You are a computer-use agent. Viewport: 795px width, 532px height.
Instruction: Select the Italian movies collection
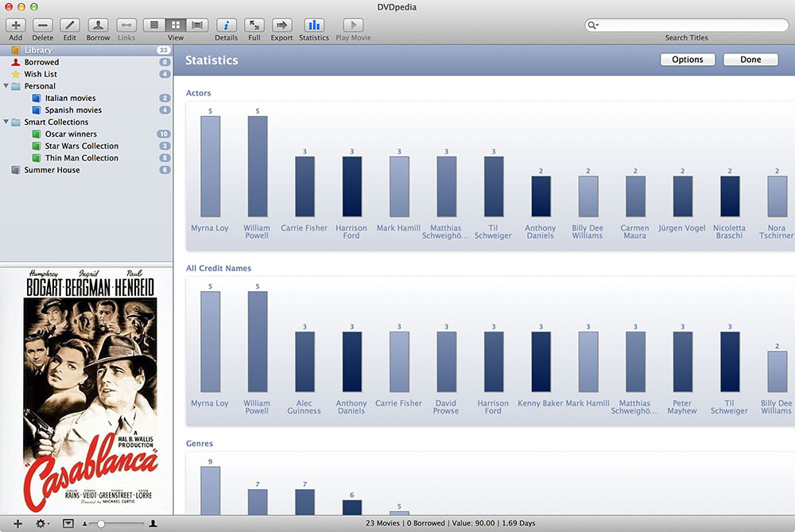coord(86,98)
